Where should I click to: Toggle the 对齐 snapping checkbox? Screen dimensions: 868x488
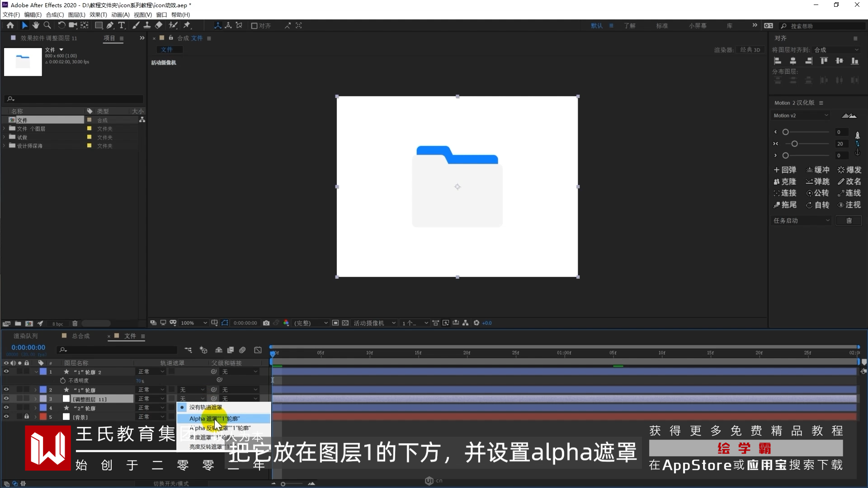tap(254, 26)
